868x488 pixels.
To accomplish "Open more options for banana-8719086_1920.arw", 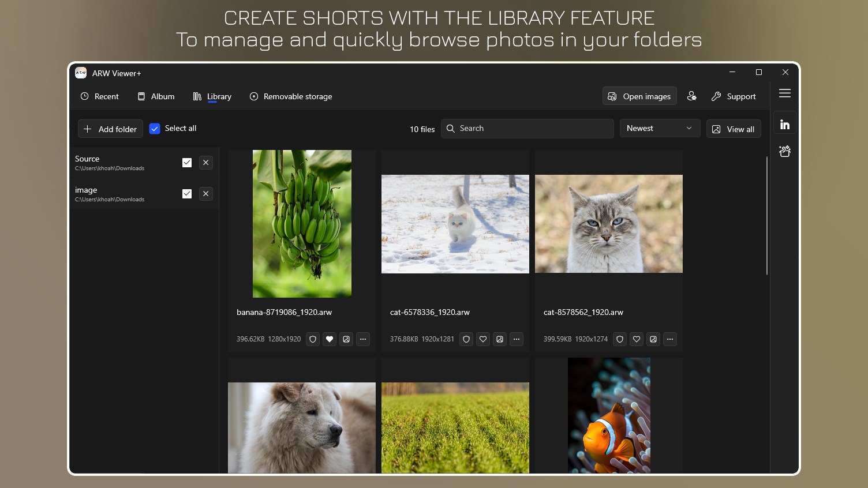I will pyautogui.click(x=363, y=339).
